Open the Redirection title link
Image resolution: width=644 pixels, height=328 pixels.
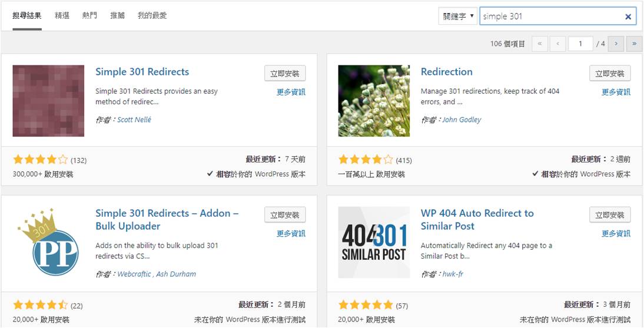pyautogui.click(x=446, y=71)
